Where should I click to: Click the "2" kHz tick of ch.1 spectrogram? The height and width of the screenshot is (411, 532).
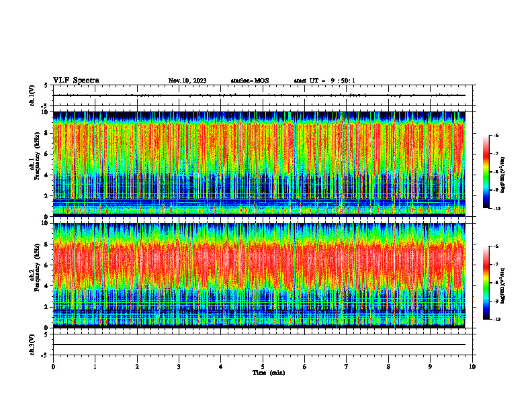click(47, 196)
